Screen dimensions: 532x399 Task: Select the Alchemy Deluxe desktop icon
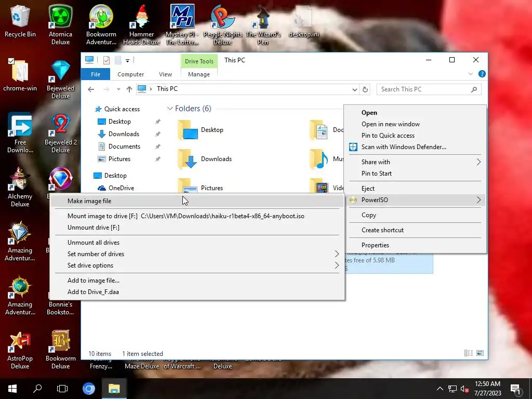(20, 187)
